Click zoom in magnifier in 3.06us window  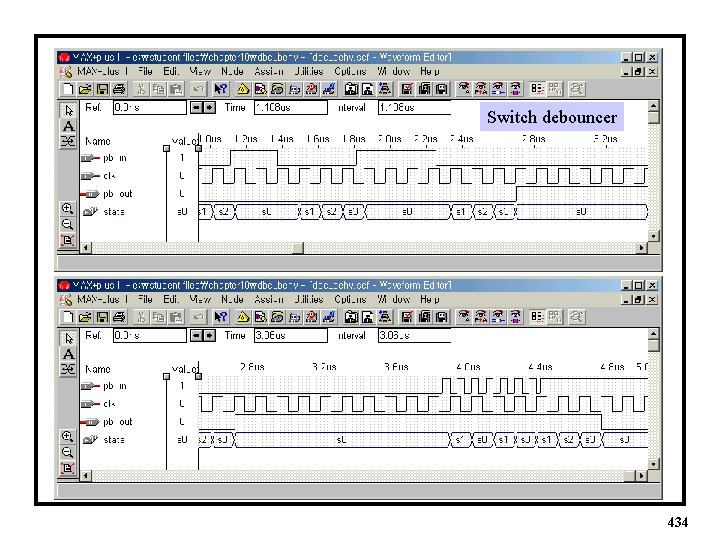(x=68, y=436)
